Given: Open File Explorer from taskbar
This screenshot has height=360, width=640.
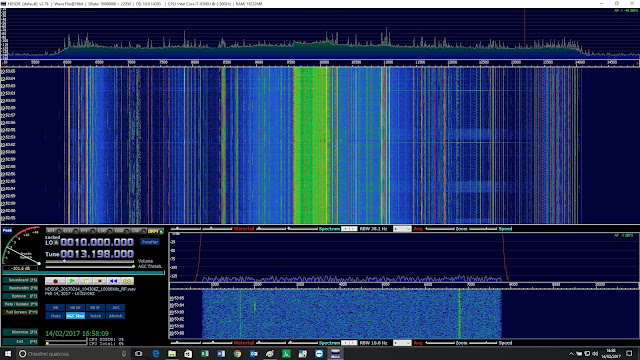Looking at the screenshot, I should pos(172,353).
